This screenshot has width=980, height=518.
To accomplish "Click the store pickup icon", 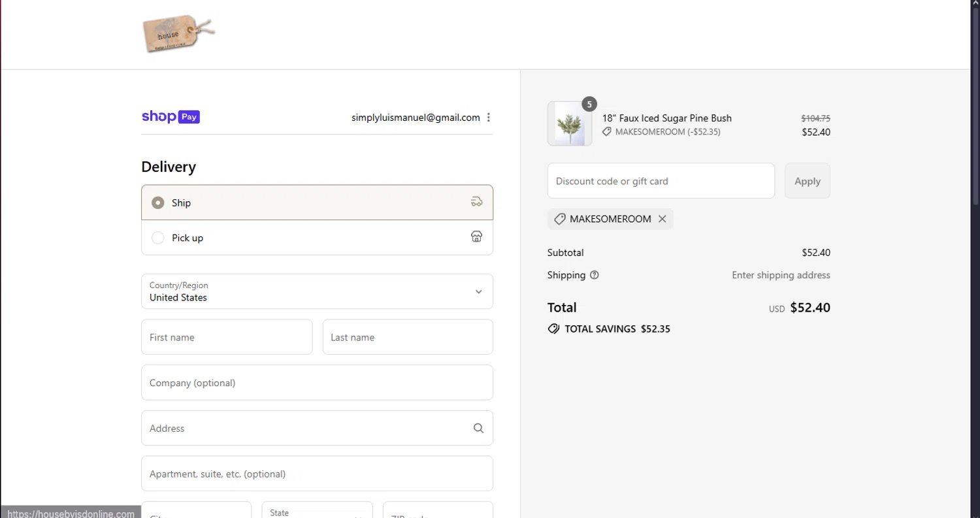I will click(477, 236).
